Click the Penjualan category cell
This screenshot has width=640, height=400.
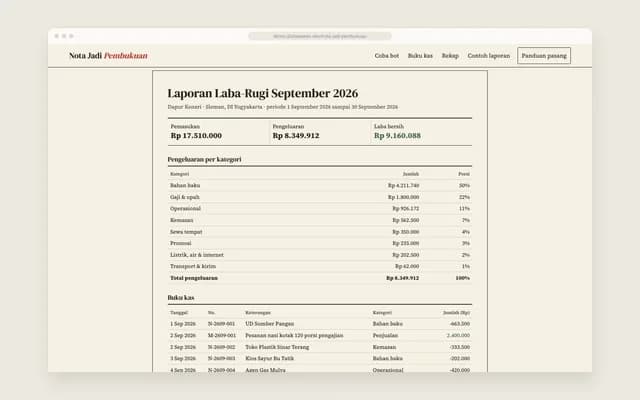point(385,336)
